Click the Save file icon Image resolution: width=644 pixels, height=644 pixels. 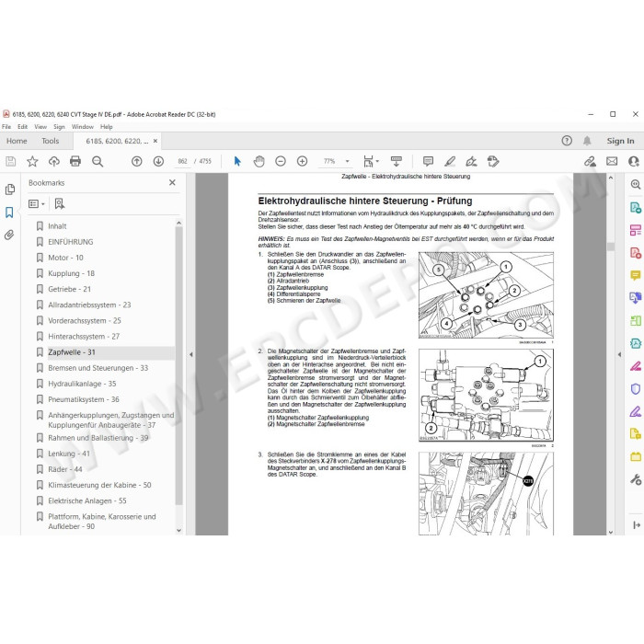point(11,161)
